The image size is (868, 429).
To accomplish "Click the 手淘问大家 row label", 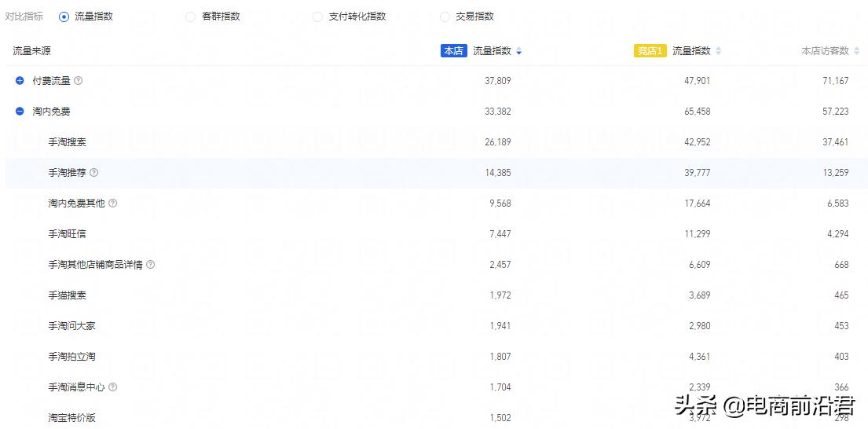I will point(72,326).
